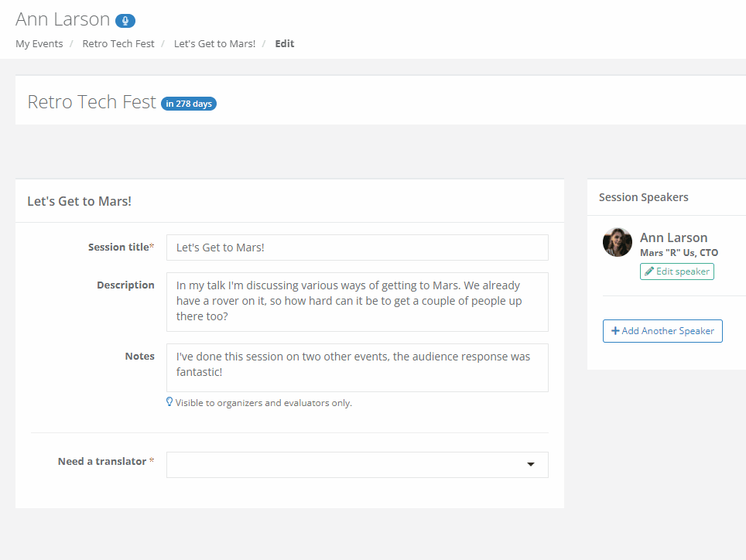Go to My Events breadcrumb
746x560 pixels.
(x=39, y=44)
